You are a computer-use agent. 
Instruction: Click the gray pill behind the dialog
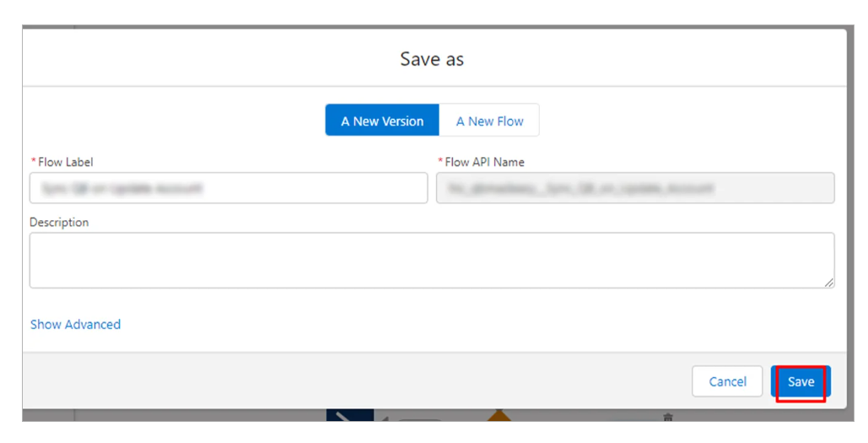[419, 419]
